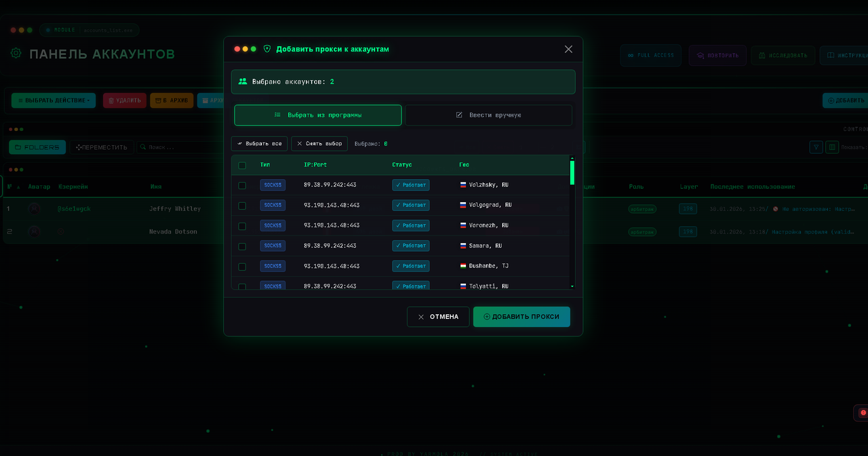Click the ОТМЕНА button
The height and width of the screenshot is (456, 868).
438,317
